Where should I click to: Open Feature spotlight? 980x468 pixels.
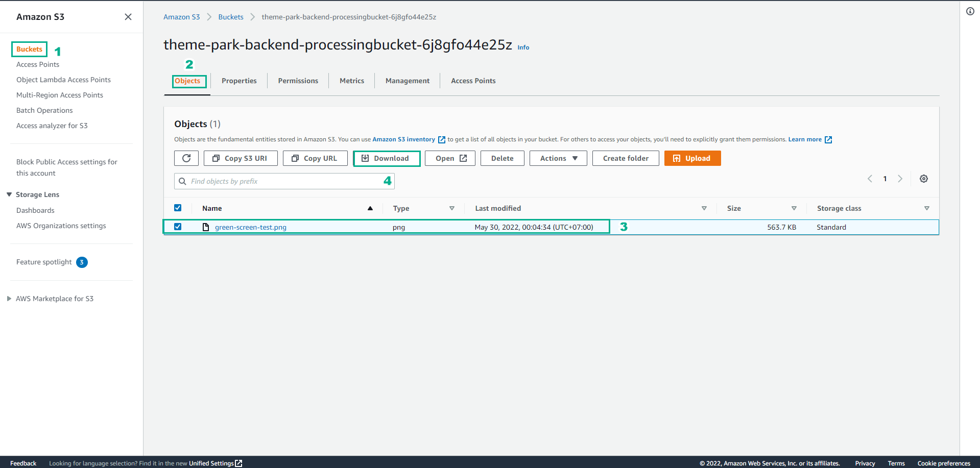(x=44, y=262)
